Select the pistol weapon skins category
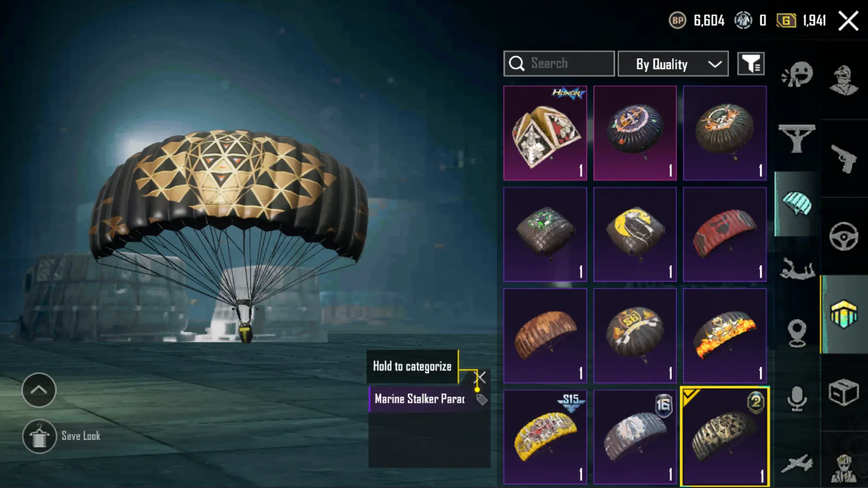This screenshot has height=488, width=868. coord(844,159)
